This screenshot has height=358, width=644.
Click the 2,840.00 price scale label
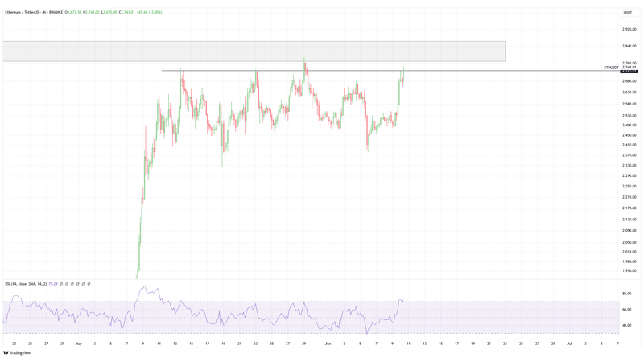click(629, 47)
